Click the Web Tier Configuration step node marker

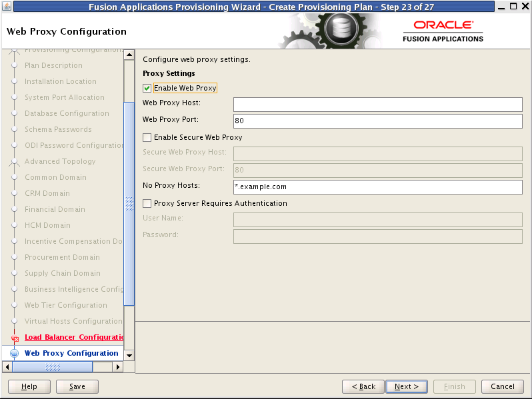point(14,305)
